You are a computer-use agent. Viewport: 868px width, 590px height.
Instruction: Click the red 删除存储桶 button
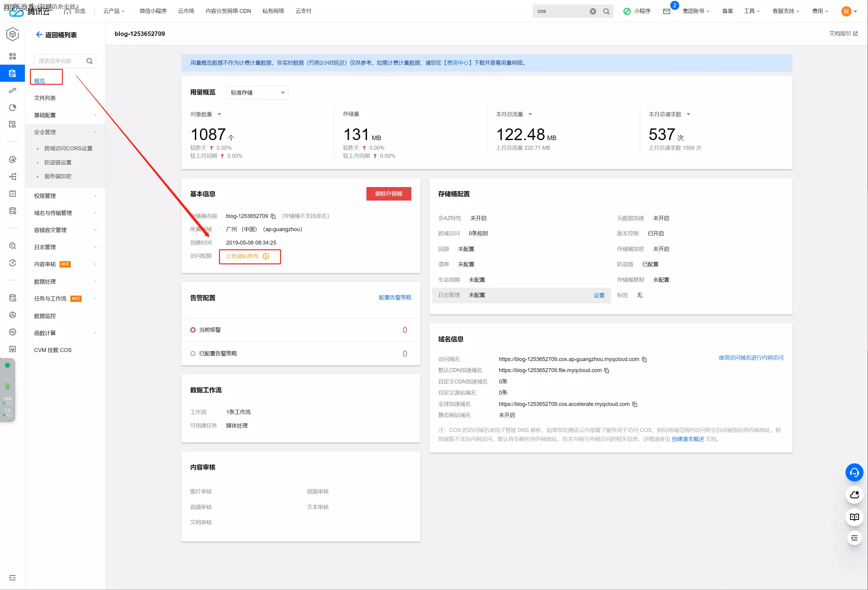pyautogui.click(x=388, y=194)
